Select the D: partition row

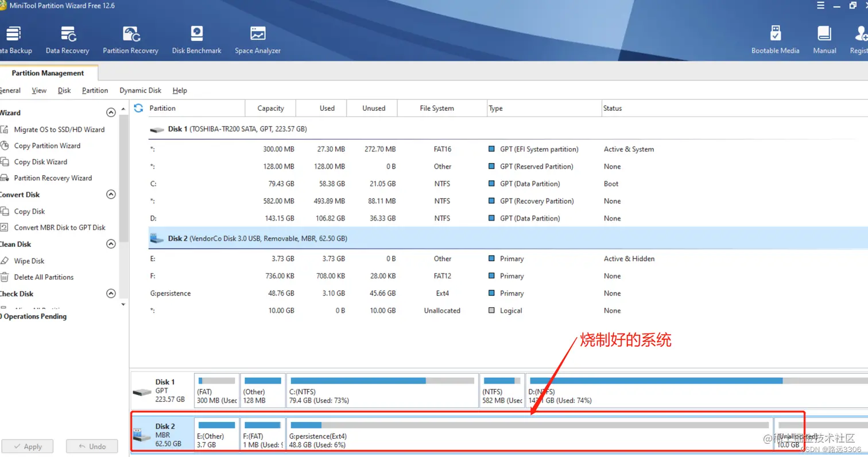point(507,218)
